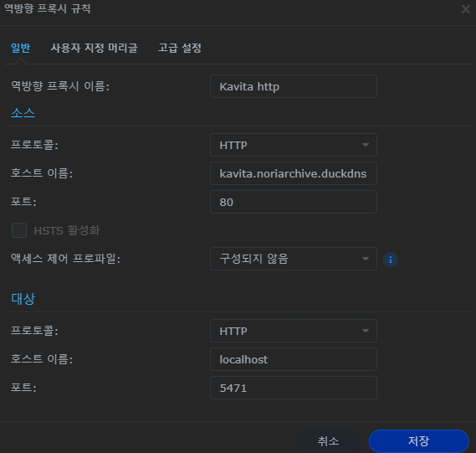Click the HSTS 활성화 label text
The width and height of the screenshot is (476, 453).
(x=67, y=230)
